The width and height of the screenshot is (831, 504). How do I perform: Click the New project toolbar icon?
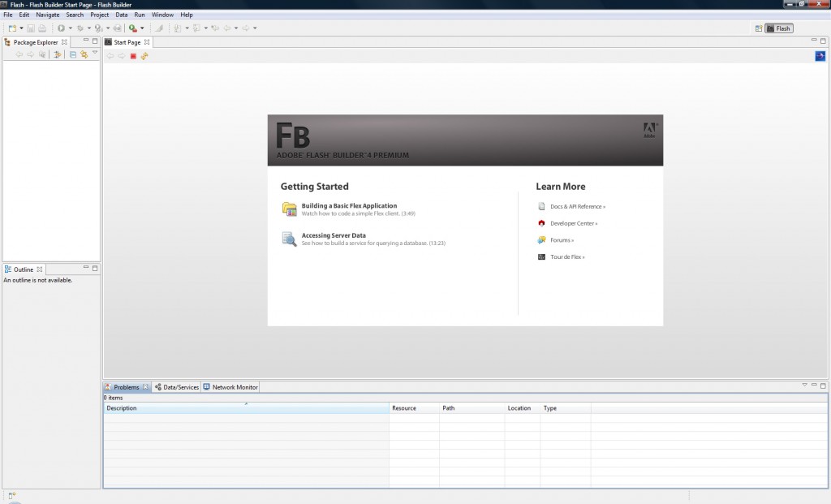pos(11,28)
